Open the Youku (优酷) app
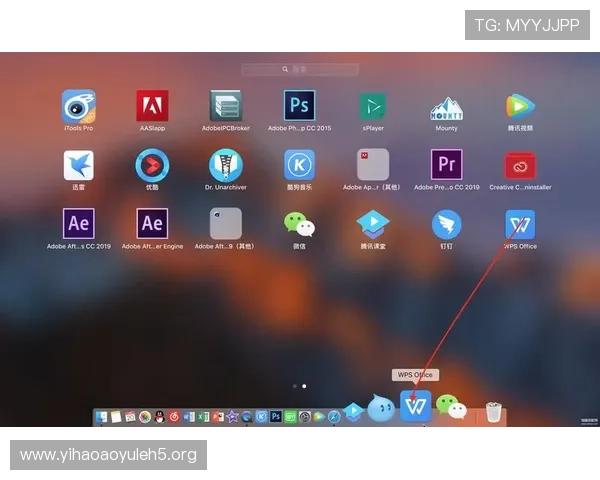The width and height of the screenshot is (600, 480). coord(152,165)
